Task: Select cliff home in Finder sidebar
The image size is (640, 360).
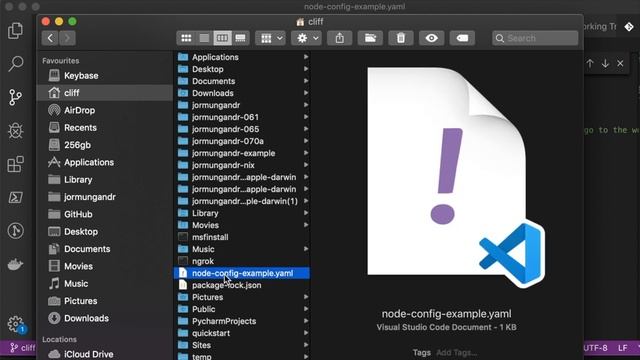Action: pyautogui.click(x=105, y=93)
